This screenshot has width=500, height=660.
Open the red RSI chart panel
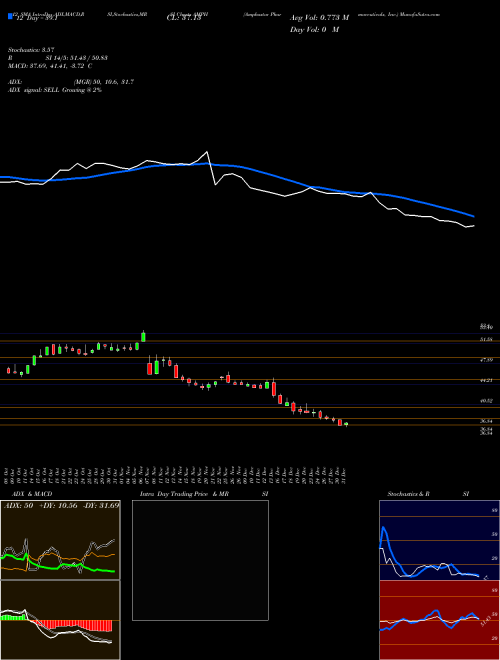(x=439, y=620)
